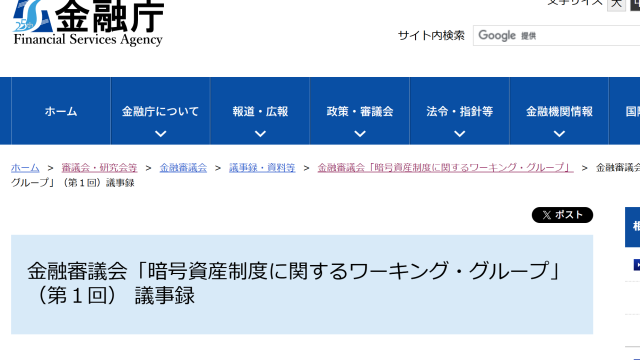Click the page heading 金融審議会 議事録 title
Screen dimensions: 640x360
(294, 283)
